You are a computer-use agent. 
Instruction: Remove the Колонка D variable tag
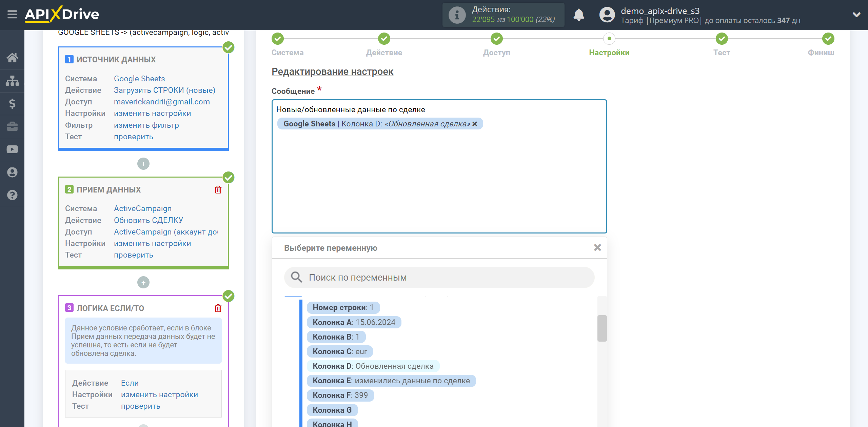point(475,124)
